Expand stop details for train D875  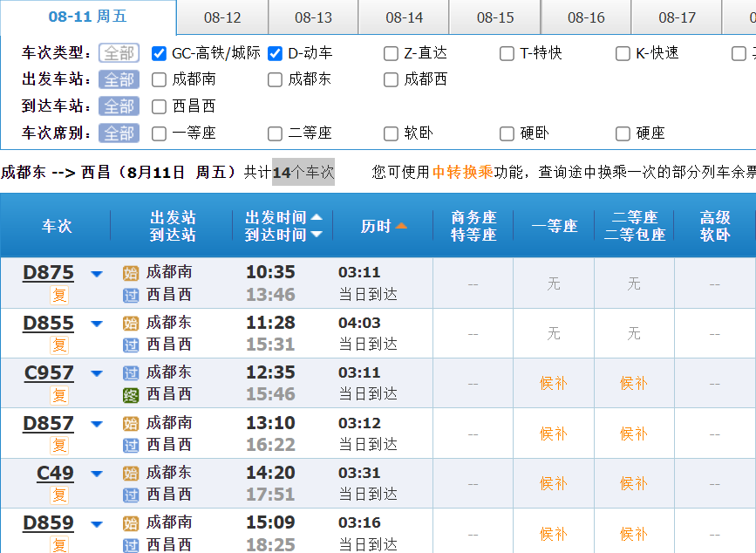coord(97,274)
